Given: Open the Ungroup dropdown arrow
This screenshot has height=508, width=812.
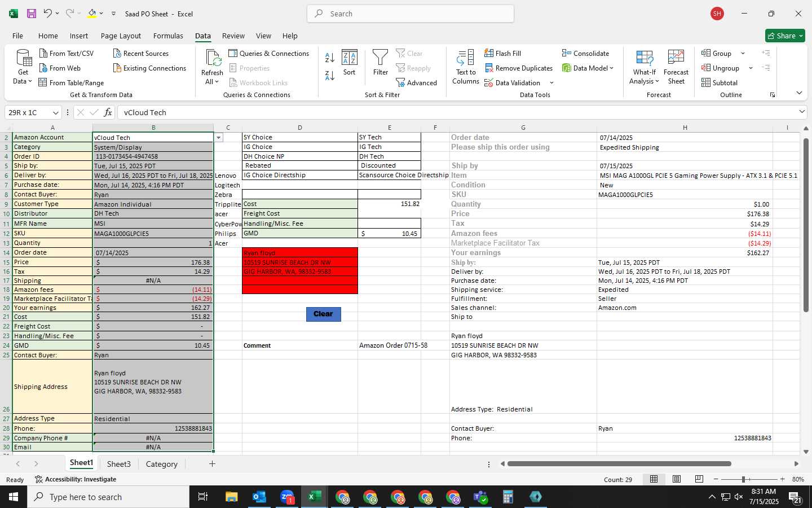Looking at the screenshot, I should coord(751,68).
